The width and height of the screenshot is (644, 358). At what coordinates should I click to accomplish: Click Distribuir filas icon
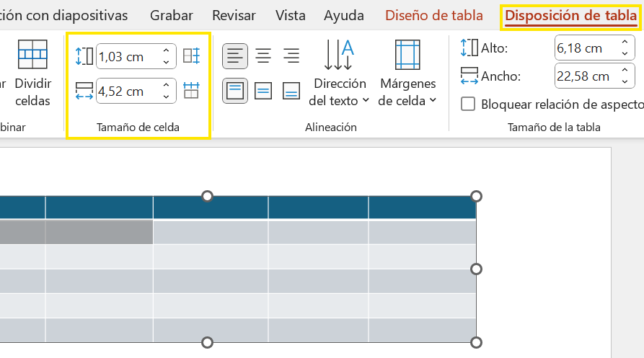[191, 56]
